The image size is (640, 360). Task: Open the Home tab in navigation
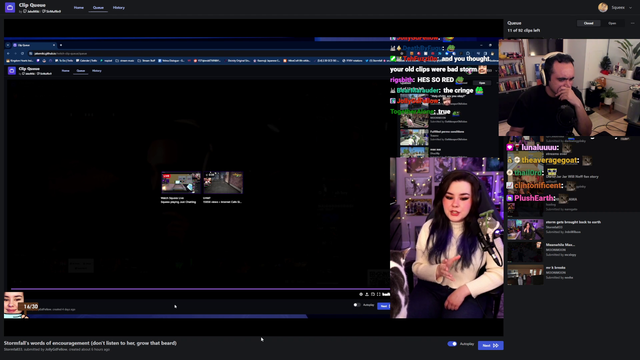tap(79, 8)
